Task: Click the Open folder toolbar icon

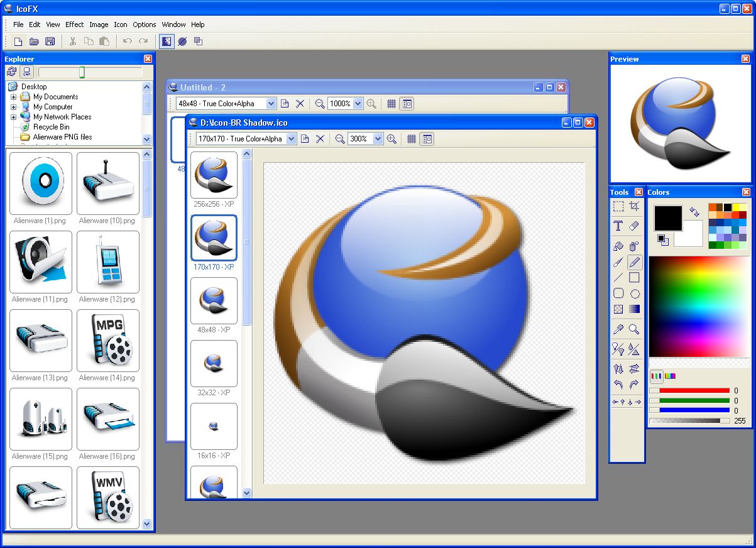Action: (34, 41)
